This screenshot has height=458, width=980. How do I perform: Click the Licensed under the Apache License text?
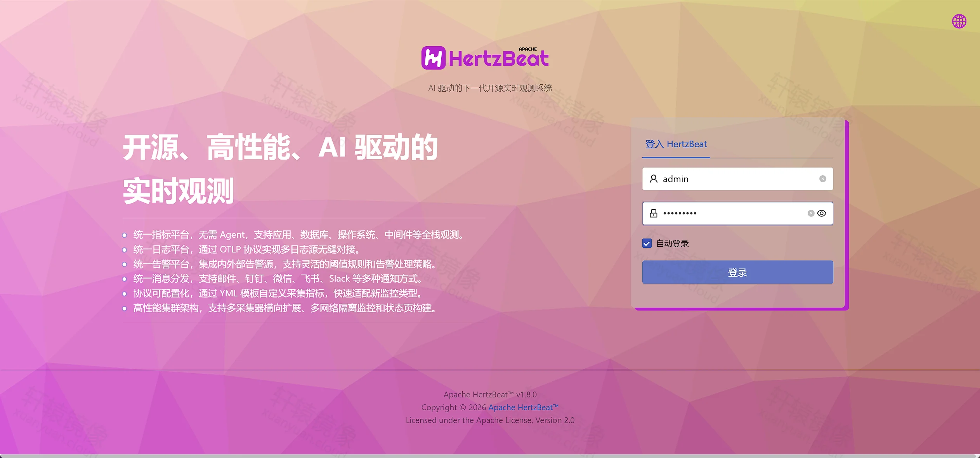coord(490,420)
